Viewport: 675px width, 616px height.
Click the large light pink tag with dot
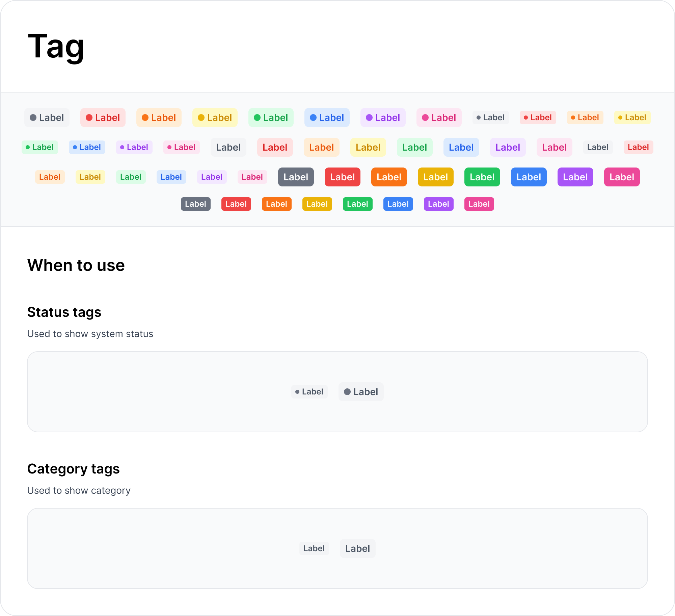pyautogui.click(x=439, y=118)
